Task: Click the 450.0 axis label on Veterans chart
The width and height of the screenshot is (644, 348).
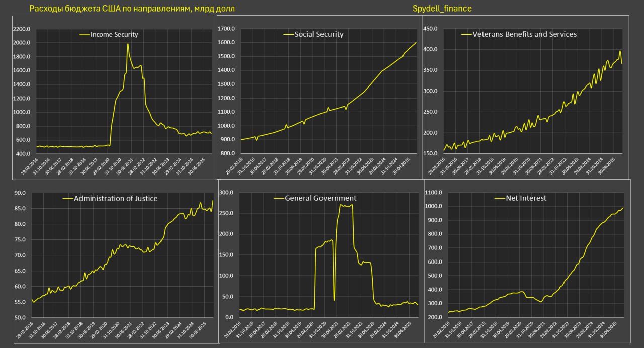Action: pos(433,29)
